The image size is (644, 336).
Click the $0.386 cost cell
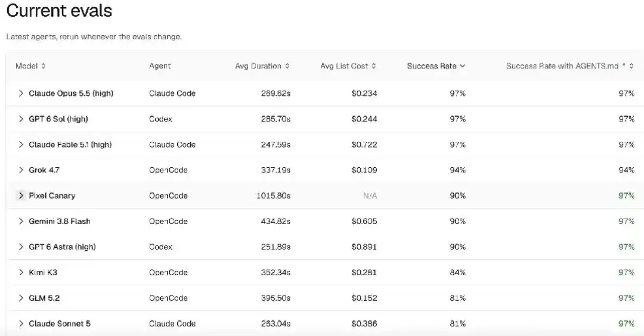364,323
